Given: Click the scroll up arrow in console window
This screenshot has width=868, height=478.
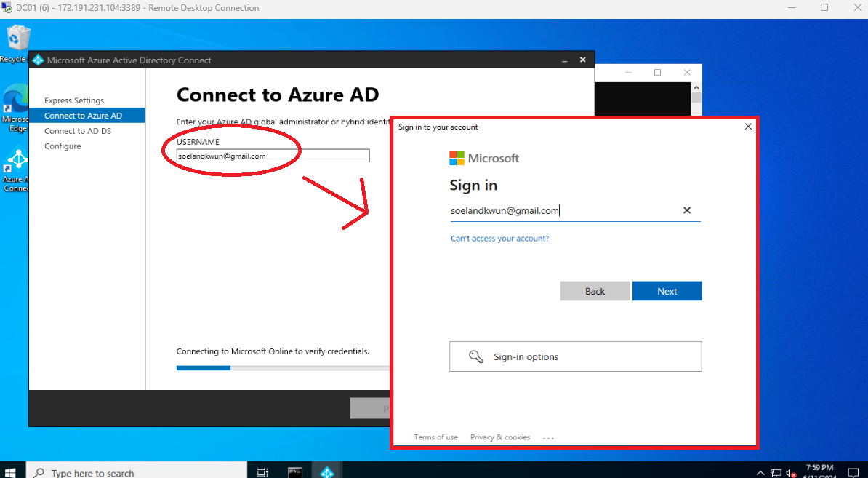Looking at the screenshot, I should (x=696, y=87).
